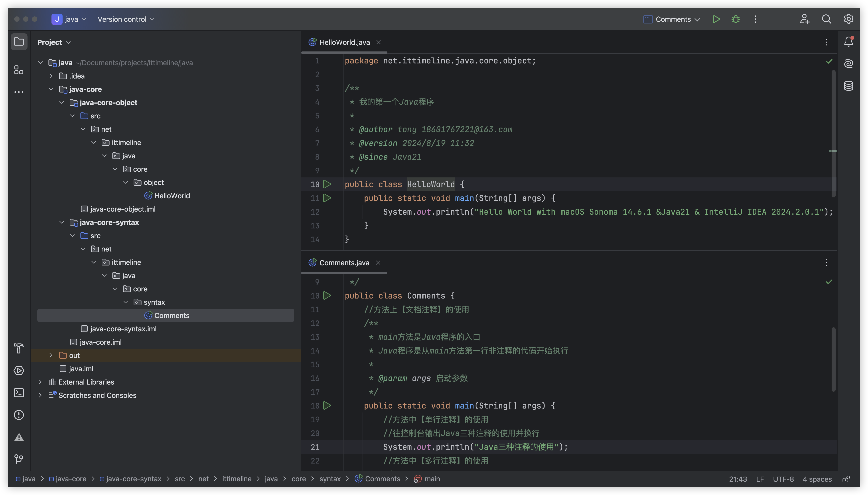This screenshot has width=868, height=495.
Task: Click java-core-syntax in the breadcrumb bar
Action: pos(133,479)
